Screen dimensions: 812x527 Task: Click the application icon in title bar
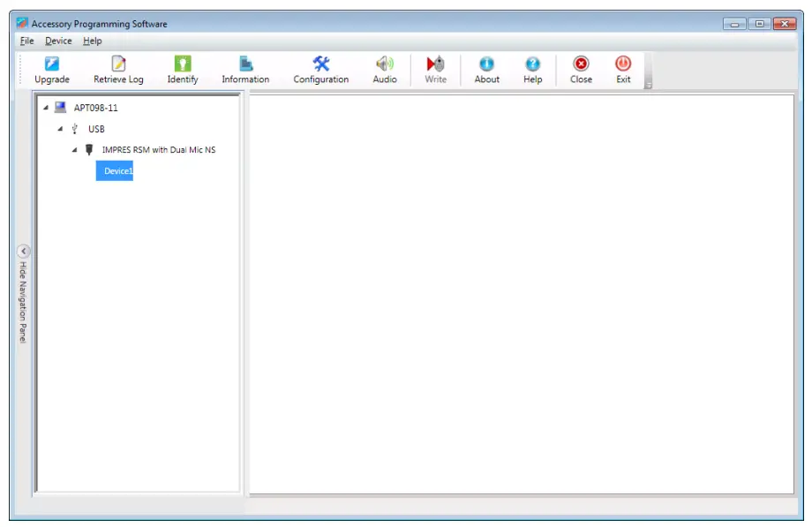pyautogui.click(x=22, y=23)
